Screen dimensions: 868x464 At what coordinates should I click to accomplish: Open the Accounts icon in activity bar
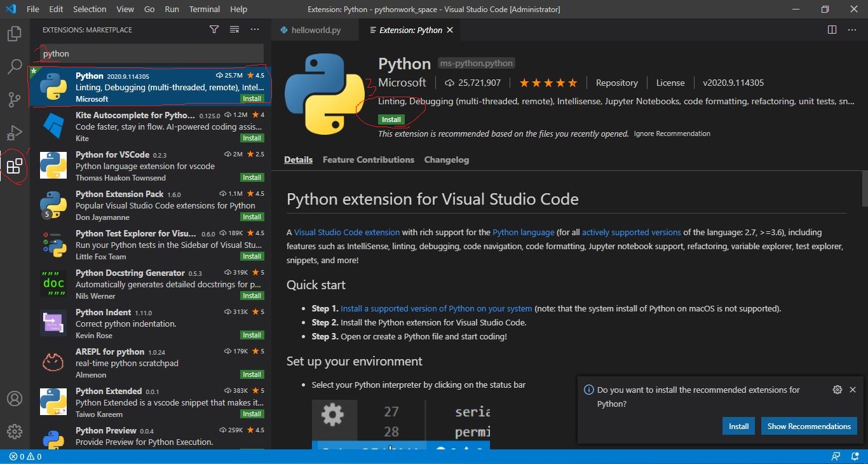(x=15, y=399)
